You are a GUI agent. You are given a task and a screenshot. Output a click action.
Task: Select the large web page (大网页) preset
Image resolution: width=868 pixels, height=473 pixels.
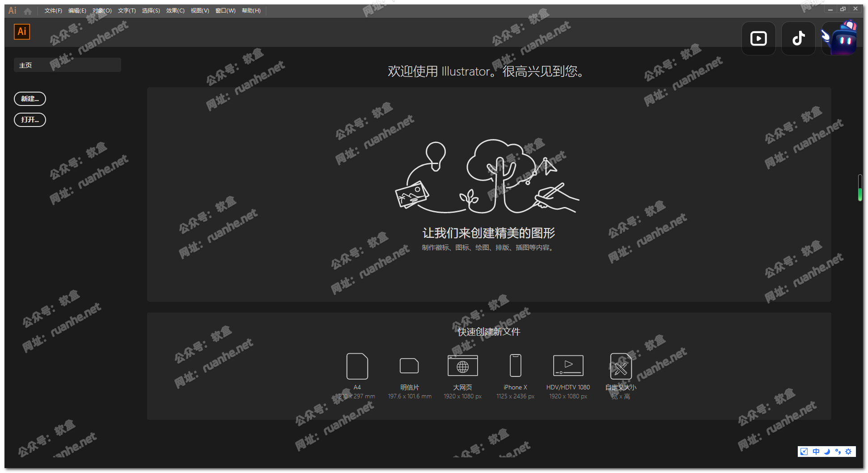point(462,366)
